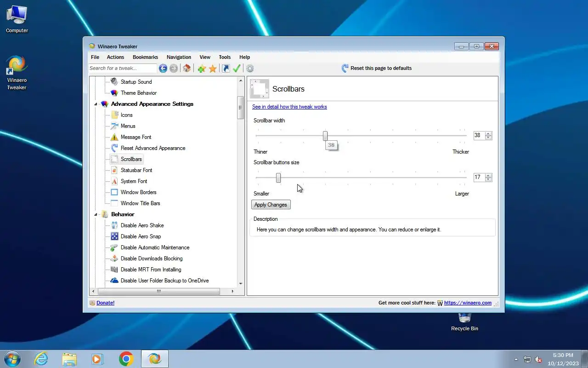Click the Statusbar Font icon
This screenshot has width=588, height=368.
pyautogui.click(x=114, y=170)
